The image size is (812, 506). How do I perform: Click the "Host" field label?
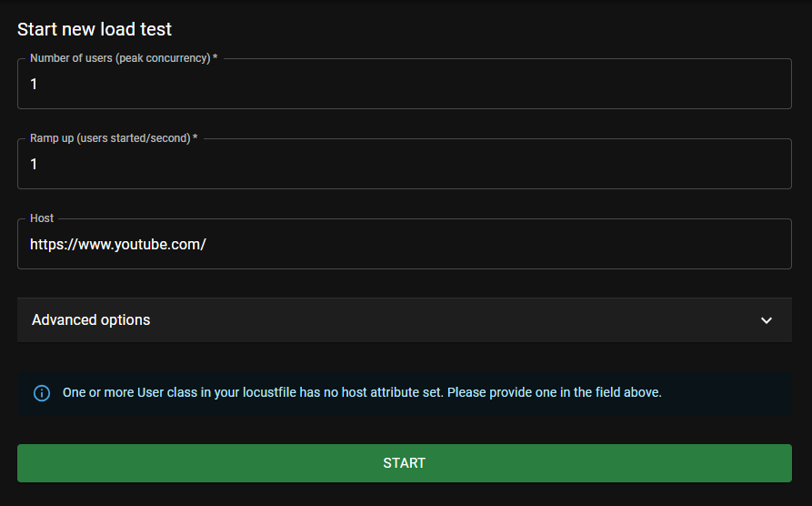point(42,218)
